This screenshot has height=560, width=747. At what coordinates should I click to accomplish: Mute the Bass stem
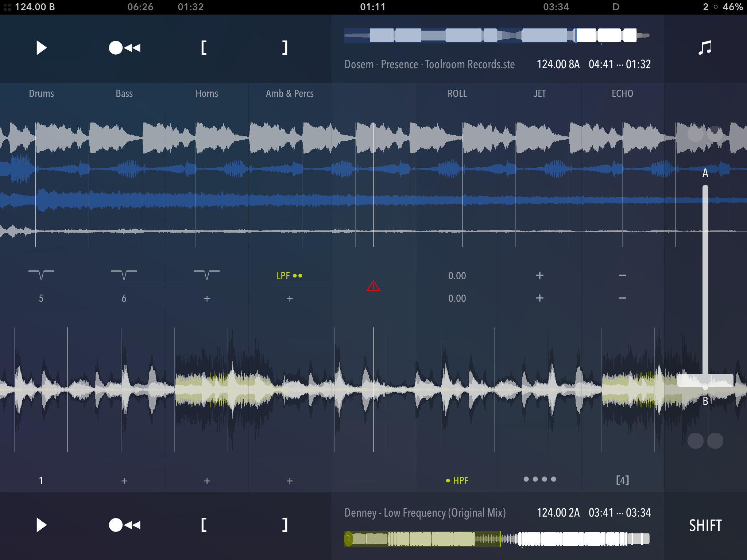124,93
